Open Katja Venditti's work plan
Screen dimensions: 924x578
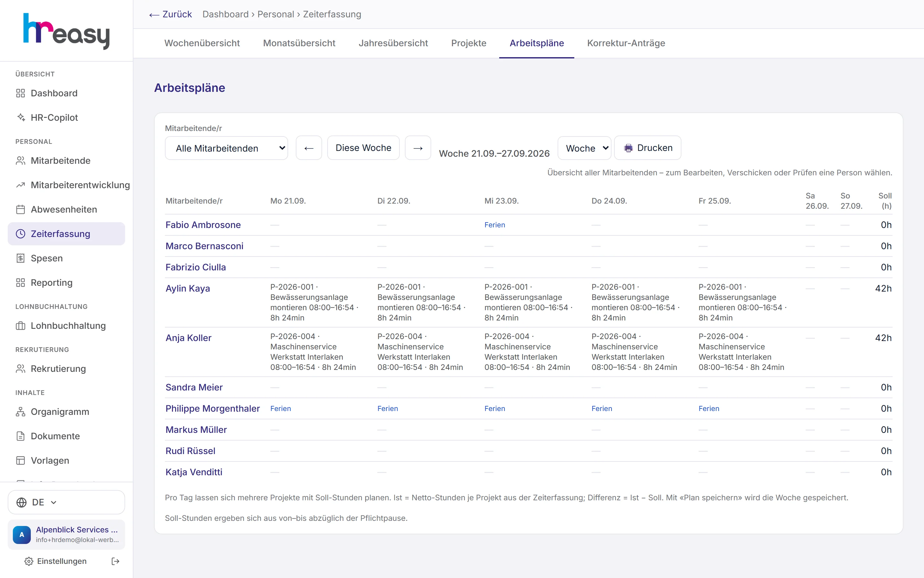193,472
